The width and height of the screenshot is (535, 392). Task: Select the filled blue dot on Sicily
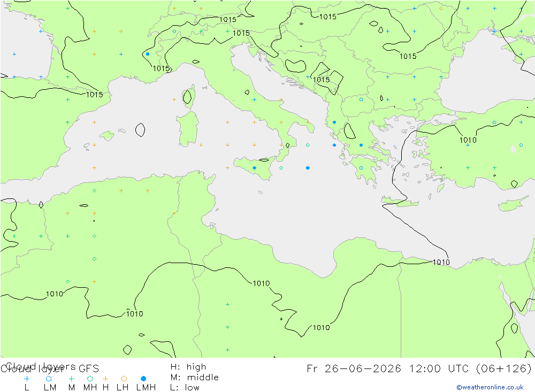(x=254, y=168)
